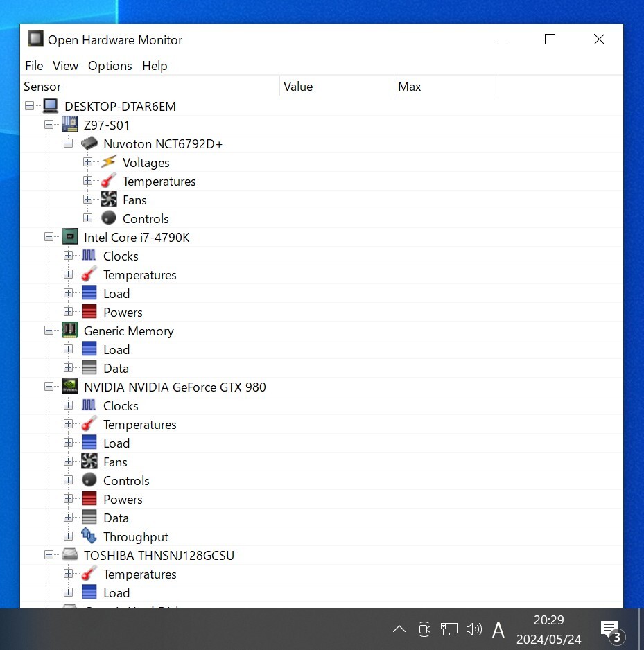Expand the Voltages node
The width and height of the screenshot is (644, 650).
pyautogui.click(x=87, y=162)
